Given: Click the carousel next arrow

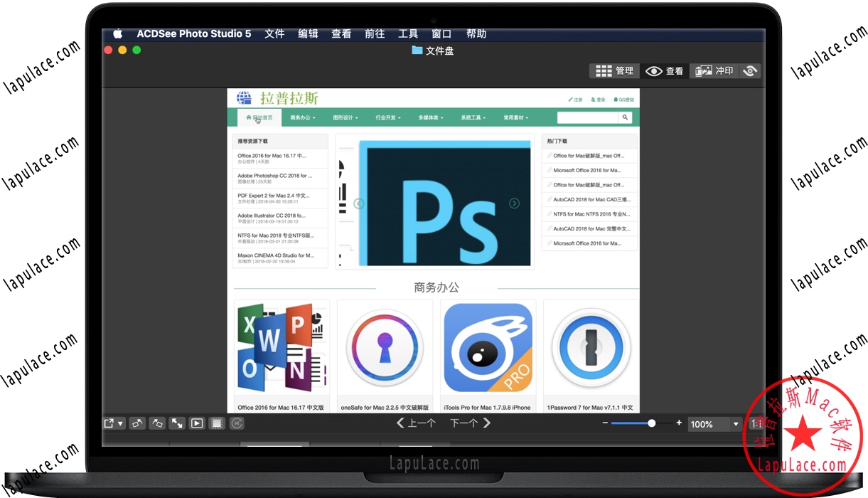Looking at the screenshot, I should [x=514, y=203].
